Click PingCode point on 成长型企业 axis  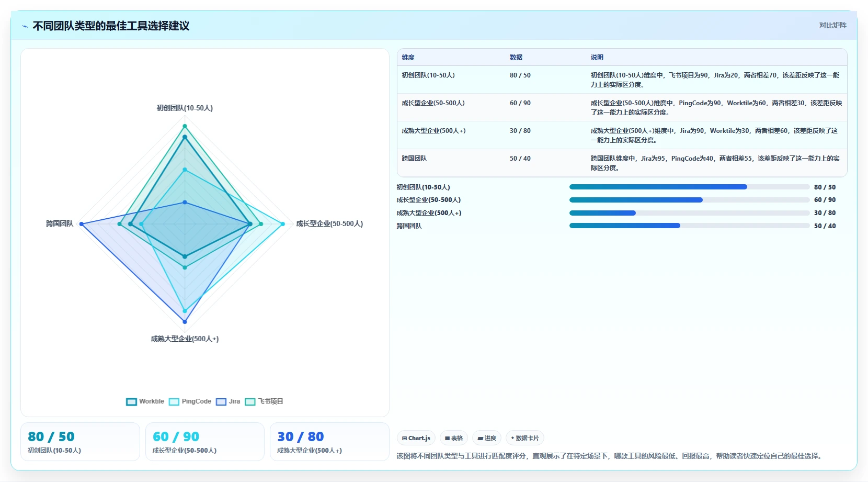[283, 224]
